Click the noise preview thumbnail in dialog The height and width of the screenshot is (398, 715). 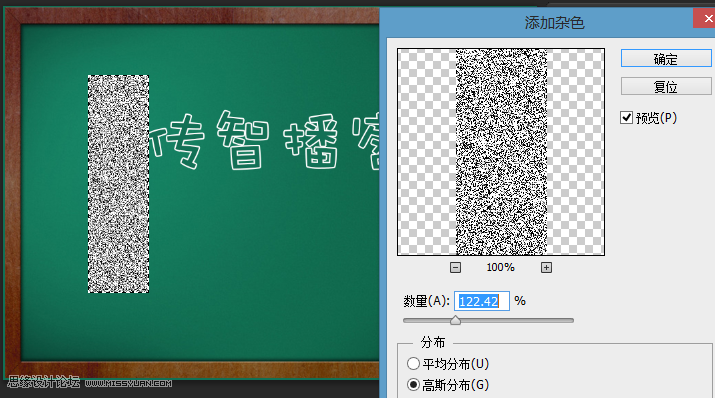point(501,152)
